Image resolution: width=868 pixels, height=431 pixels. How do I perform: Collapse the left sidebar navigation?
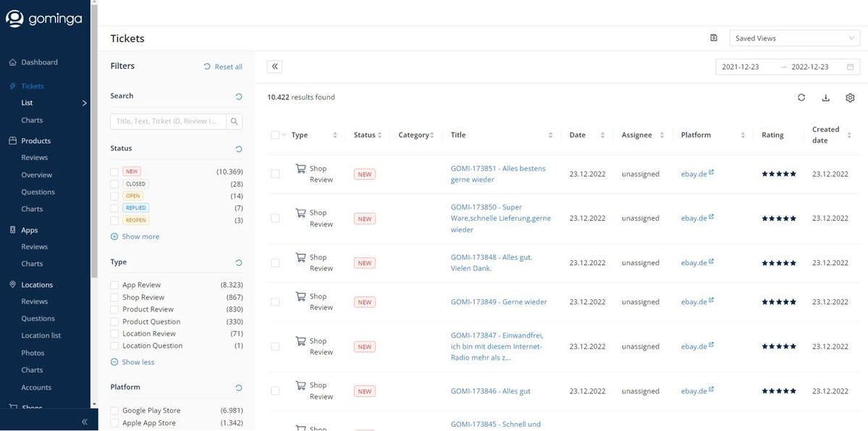pos(85,422)
